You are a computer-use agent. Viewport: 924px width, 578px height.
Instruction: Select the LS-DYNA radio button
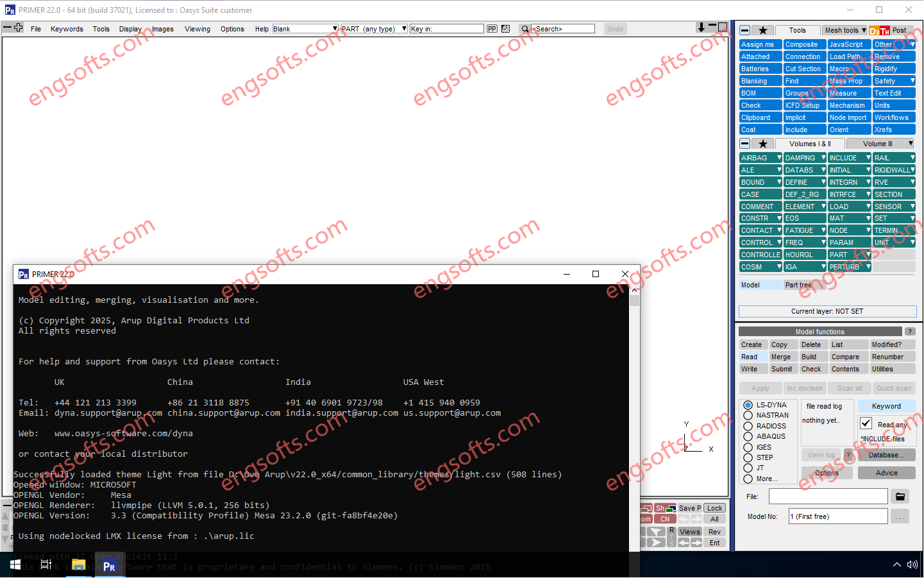pyautogui.click(x=748, y=405)
